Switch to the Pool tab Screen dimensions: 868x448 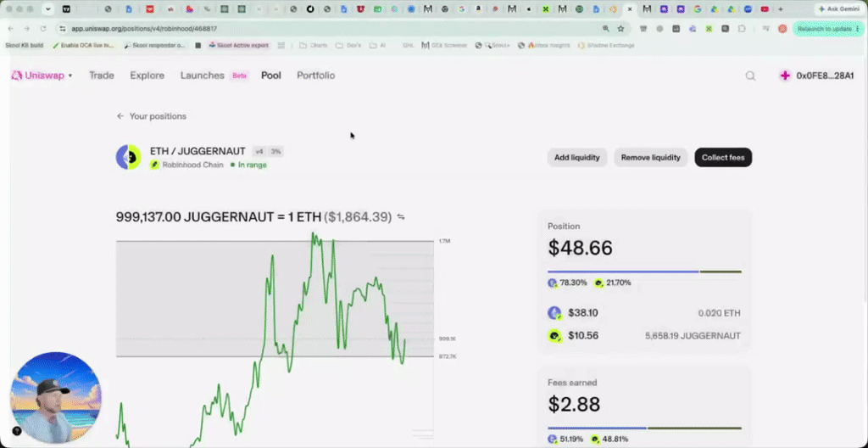pyautogui.click(x=271, y=76)
